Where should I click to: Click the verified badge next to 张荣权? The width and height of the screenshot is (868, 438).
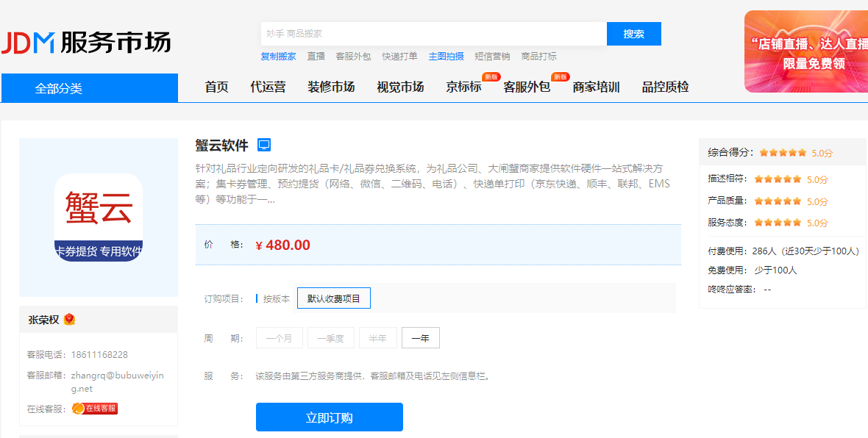coord(69,320)
